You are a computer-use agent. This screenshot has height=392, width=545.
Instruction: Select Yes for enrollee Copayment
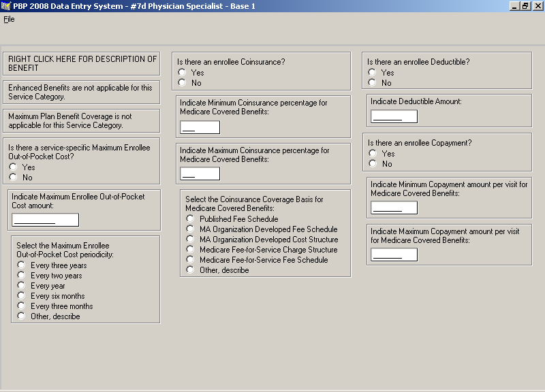click(373, 153)
